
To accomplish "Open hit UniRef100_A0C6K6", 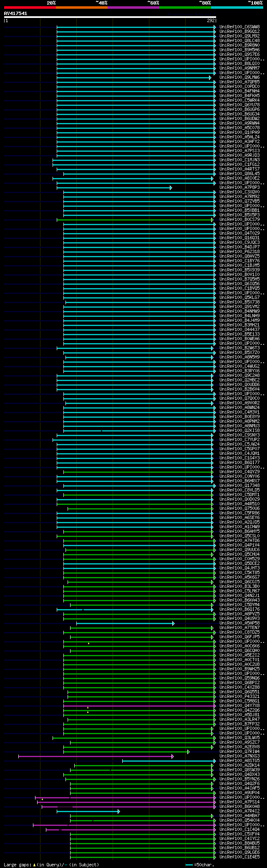I will click(x=239, y=646).
